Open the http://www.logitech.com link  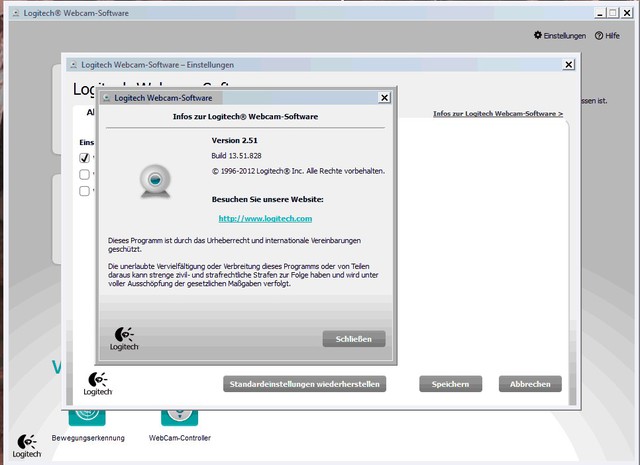265,218
